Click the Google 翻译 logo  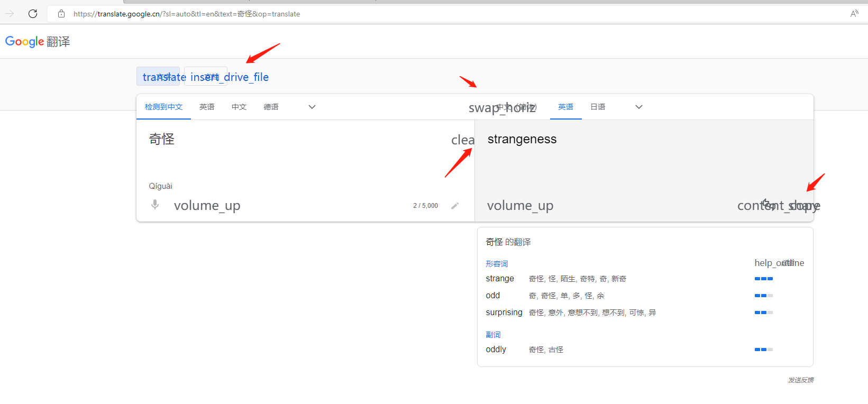(38, 41)
